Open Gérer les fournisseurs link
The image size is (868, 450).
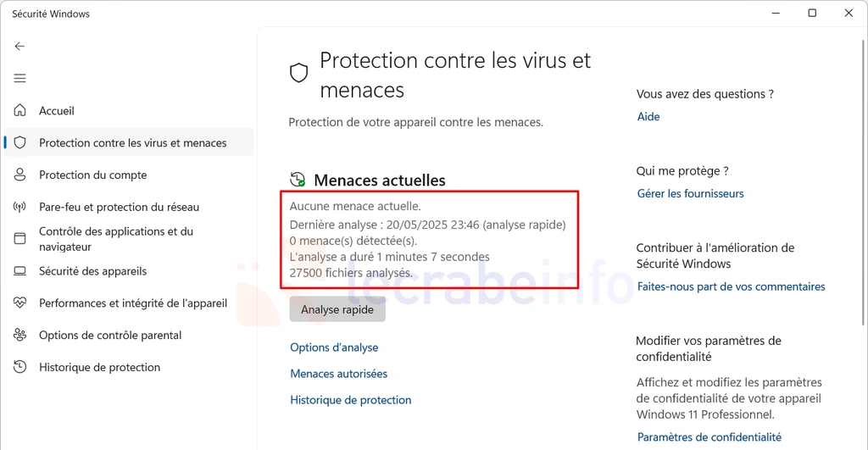click(x=690, y=194)
